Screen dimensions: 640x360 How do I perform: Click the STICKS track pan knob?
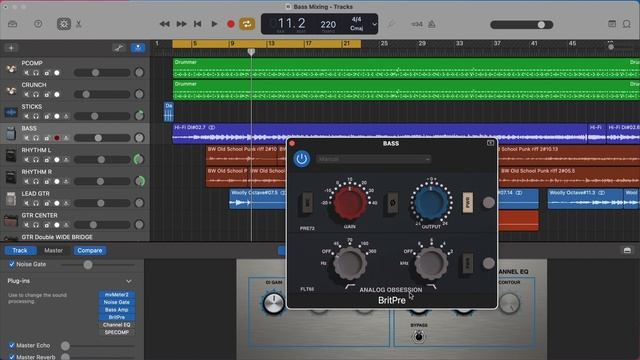[139, 116]
